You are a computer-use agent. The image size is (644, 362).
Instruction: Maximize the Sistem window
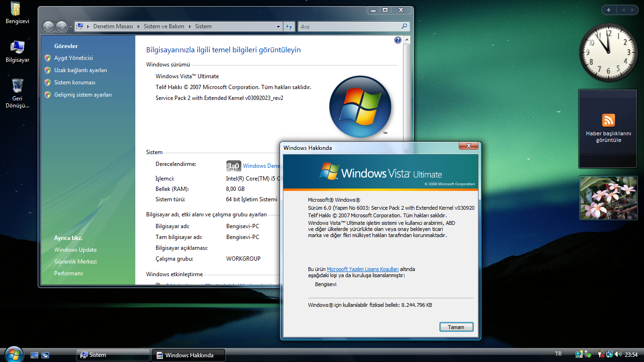(385, 10)
